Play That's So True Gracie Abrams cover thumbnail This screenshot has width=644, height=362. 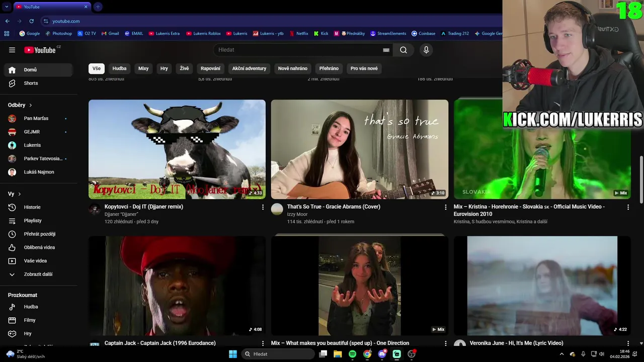[x=360, y=149]
